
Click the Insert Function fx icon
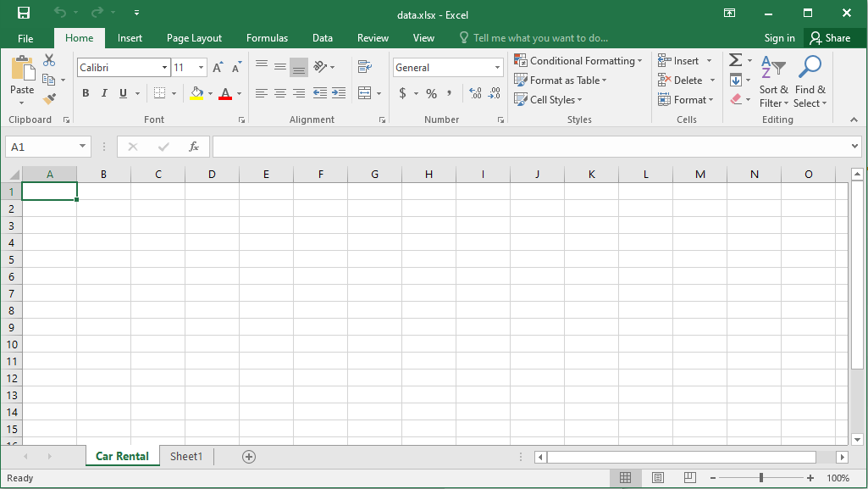(194, 147)
